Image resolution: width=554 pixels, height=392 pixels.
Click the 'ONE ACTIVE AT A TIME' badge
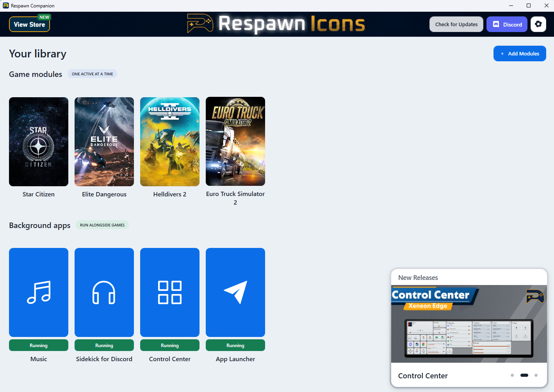[93, 74]
